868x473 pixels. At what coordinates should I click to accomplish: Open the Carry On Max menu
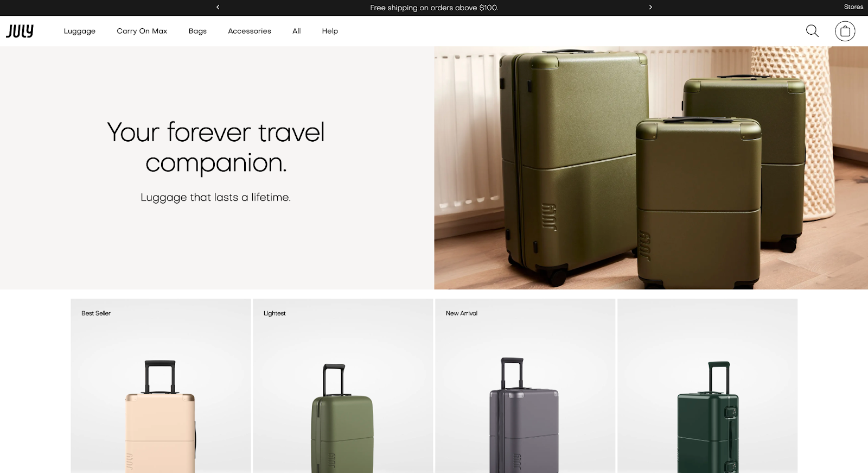pyautogui.click(x=142, y=31)
